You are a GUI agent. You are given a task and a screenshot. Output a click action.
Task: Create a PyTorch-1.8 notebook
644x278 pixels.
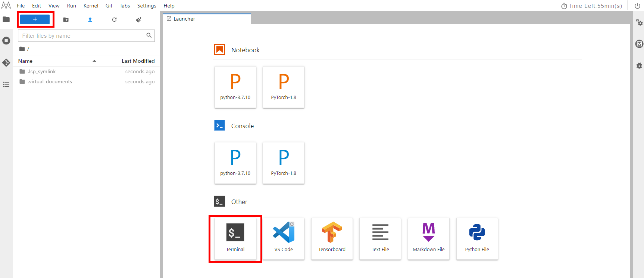tap(284, 87)
